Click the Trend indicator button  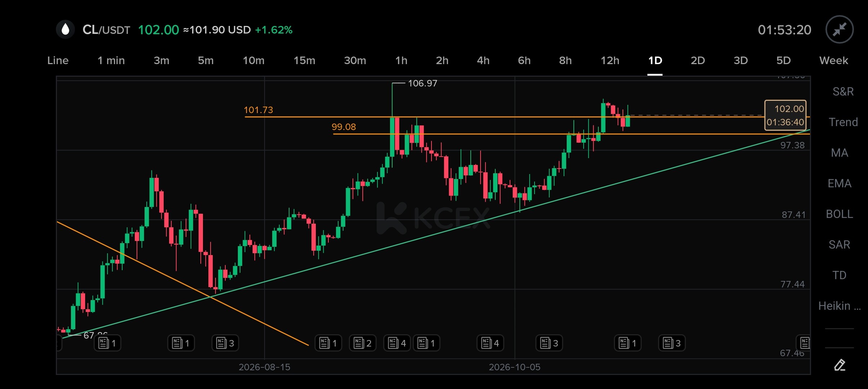843,122
